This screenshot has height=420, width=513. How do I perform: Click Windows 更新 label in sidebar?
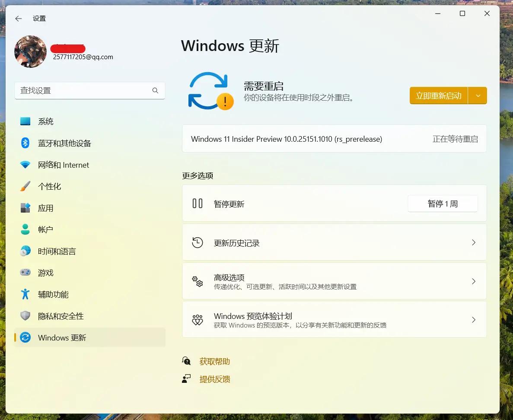[62, 337]
